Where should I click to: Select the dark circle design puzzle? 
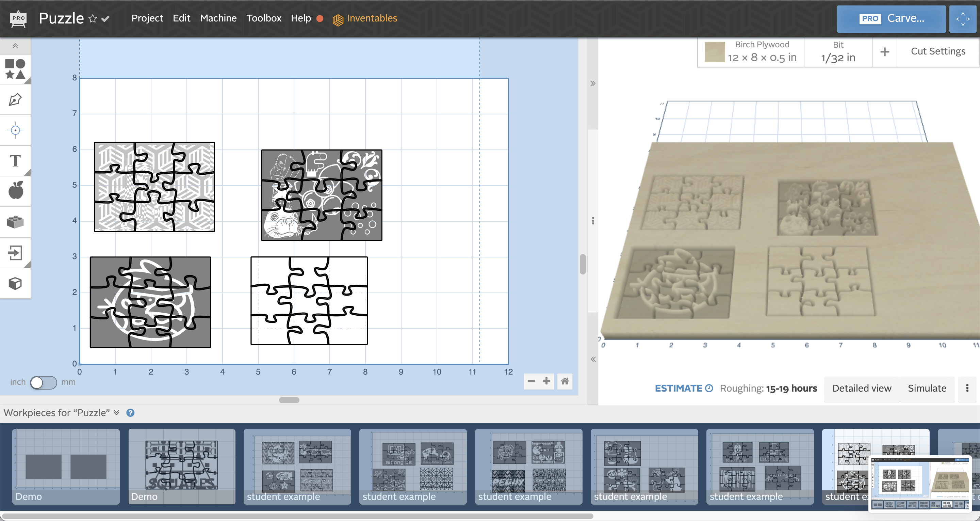click(150, 302)
